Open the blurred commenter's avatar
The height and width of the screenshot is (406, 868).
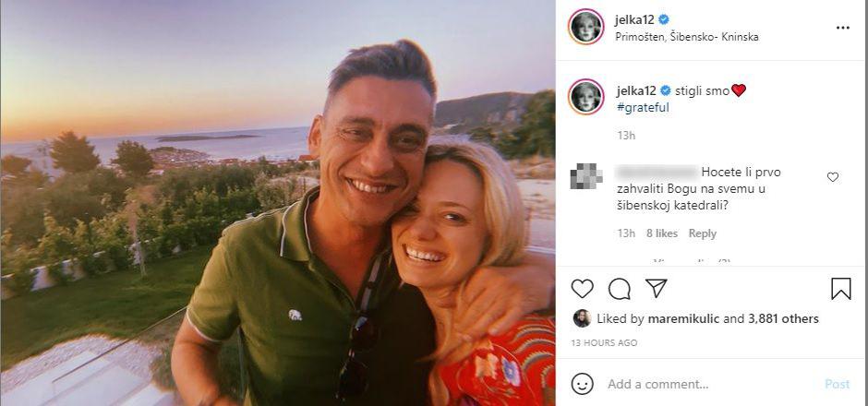click(586, 175)
